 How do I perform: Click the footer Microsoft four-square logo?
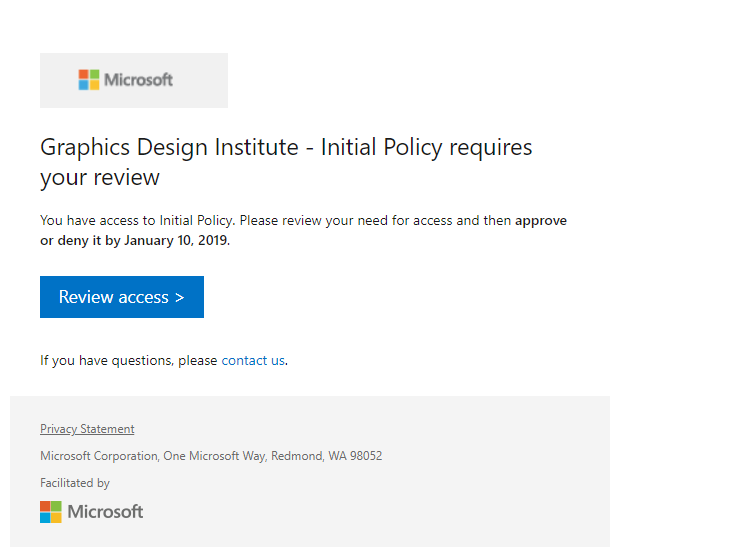pos(51,512)
